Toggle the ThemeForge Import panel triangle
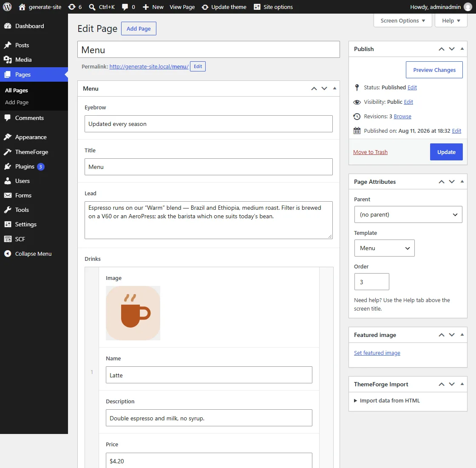Viewport: 476px width, 468px height. coord(462,384)
